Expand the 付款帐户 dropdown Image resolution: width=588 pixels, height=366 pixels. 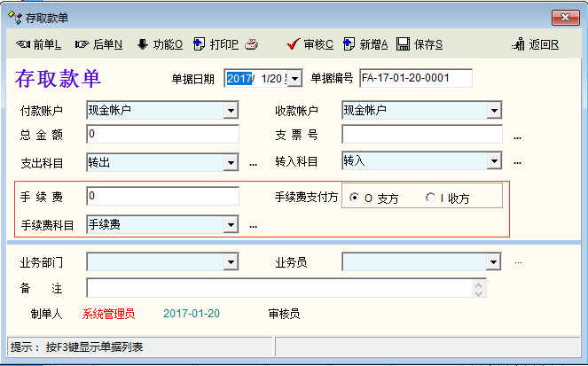231,111
